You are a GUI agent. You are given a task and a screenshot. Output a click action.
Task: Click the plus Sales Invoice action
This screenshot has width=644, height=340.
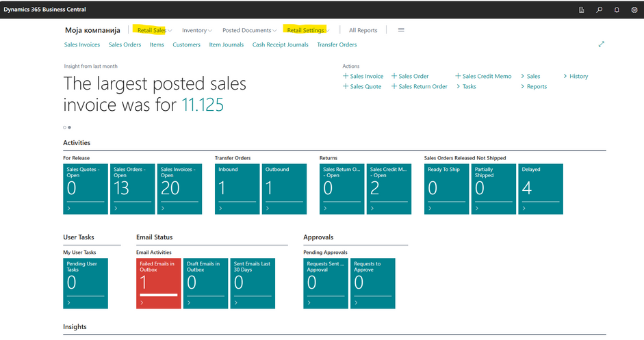point(363,77)
